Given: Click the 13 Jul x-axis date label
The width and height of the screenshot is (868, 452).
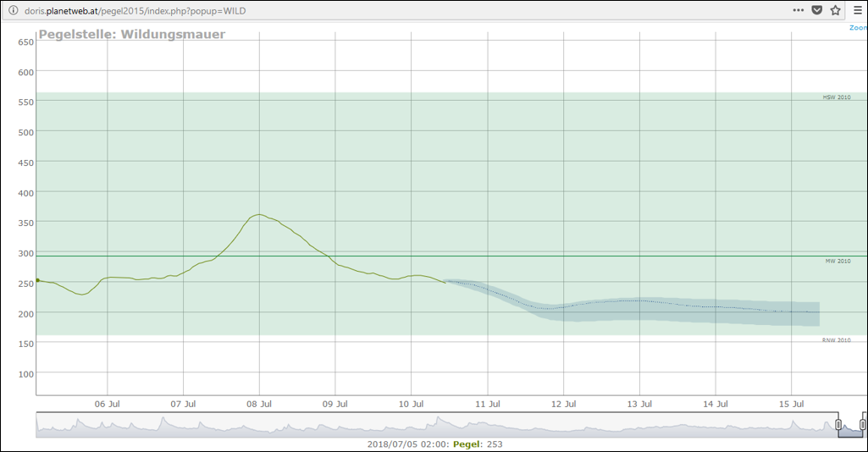Looking at the screenshot, I should 639,405.
